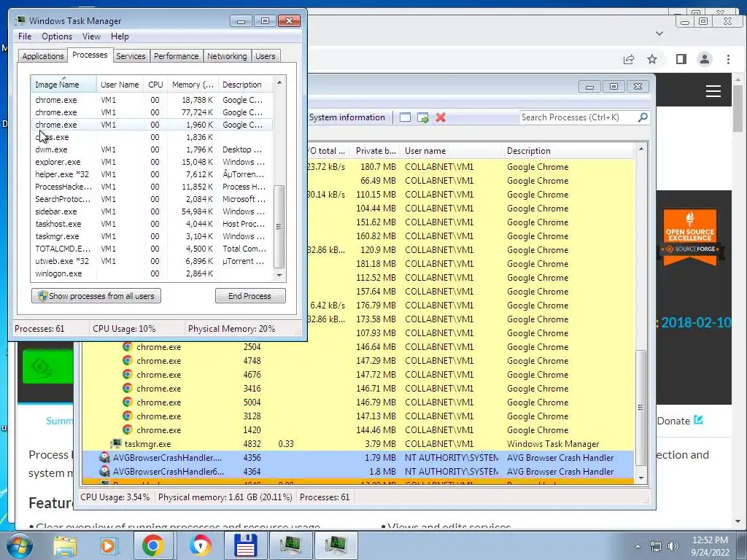
Task: Open Chrome three-dot menu
Action: pos(728,59)
